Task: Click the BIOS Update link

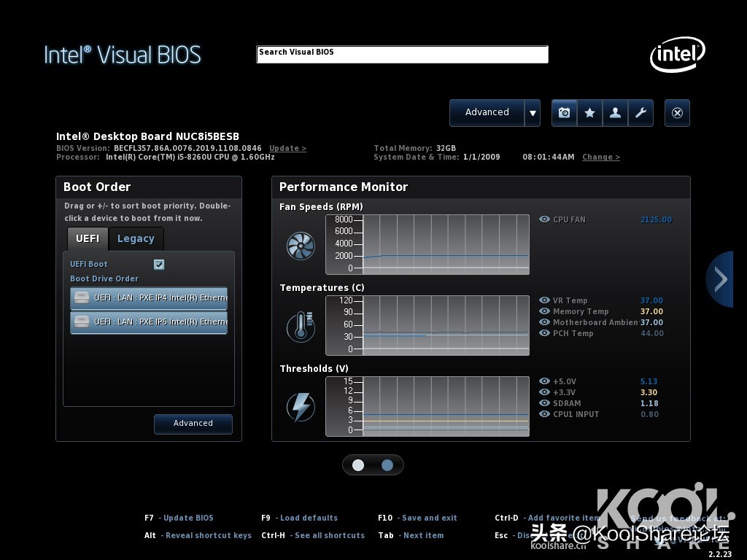Action: (x=287, y=148)
